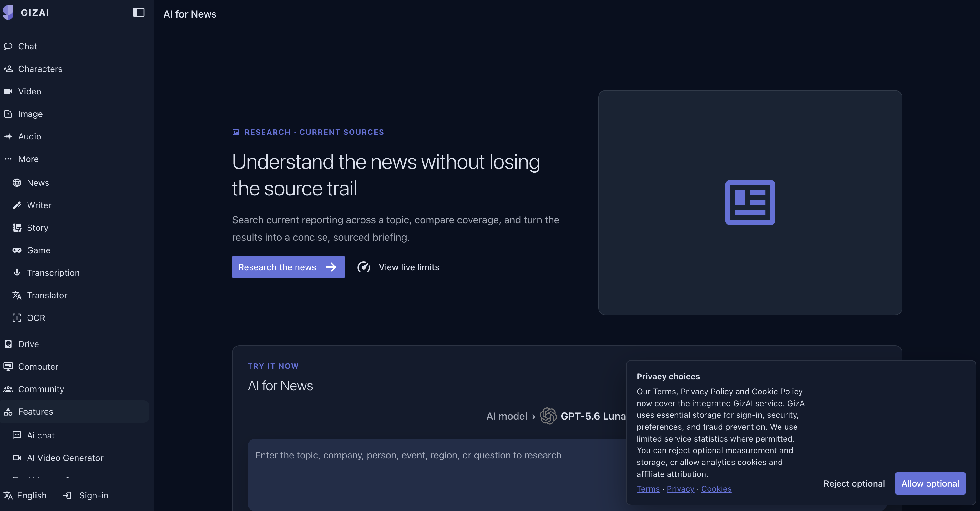Select the Translator language icon
This screenshot has height=511, width=980.
tap(17, 295)
